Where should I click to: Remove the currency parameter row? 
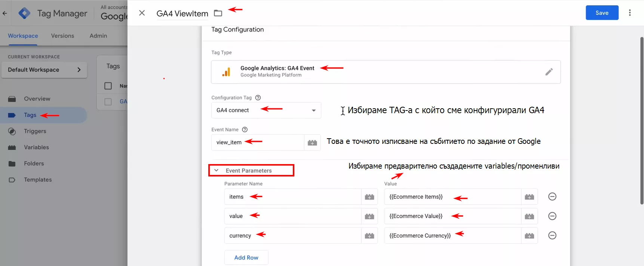552,236
